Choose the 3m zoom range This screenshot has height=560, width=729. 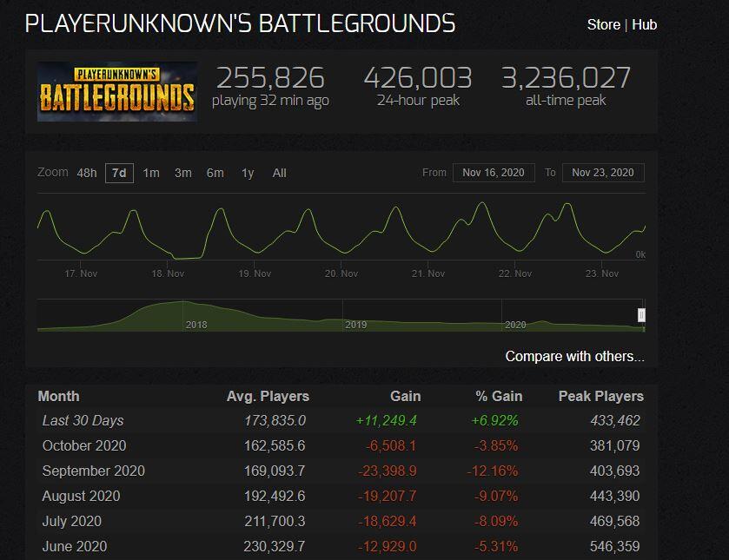pos(182,173)
